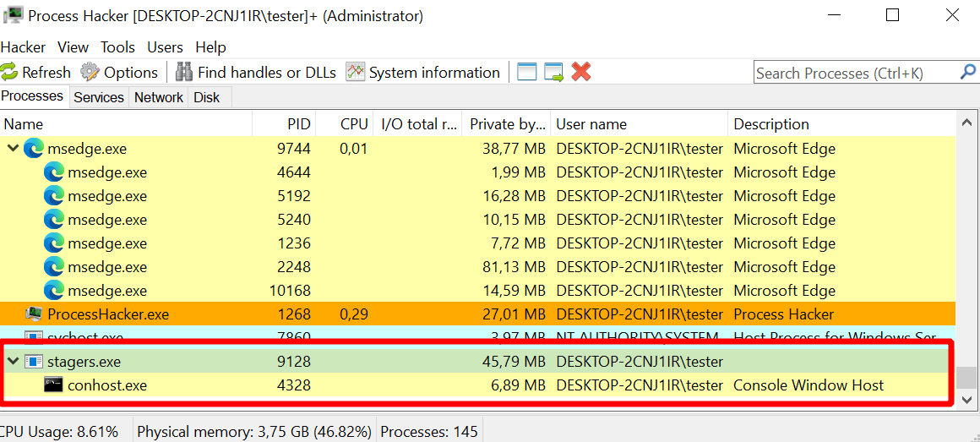This screenshot has width=980, height=442.
Task: Click the Search Processes input field
Action: [x=855, y=74]
